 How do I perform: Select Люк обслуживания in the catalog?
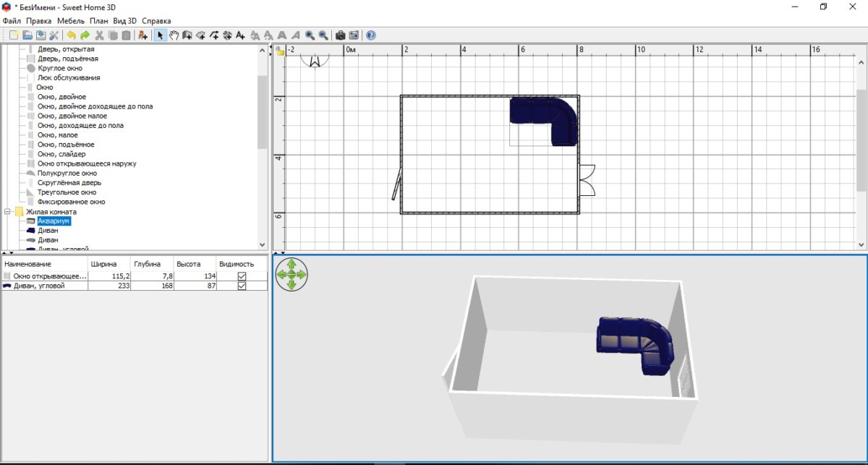[x=69, y=77]
